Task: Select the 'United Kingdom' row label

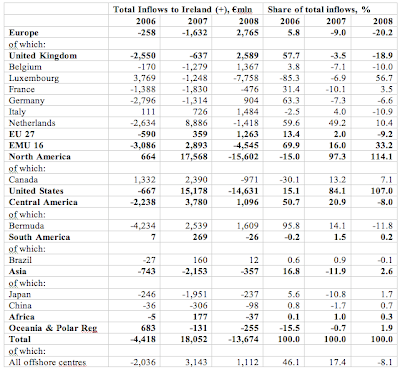Action: click(x=43, y=55)
